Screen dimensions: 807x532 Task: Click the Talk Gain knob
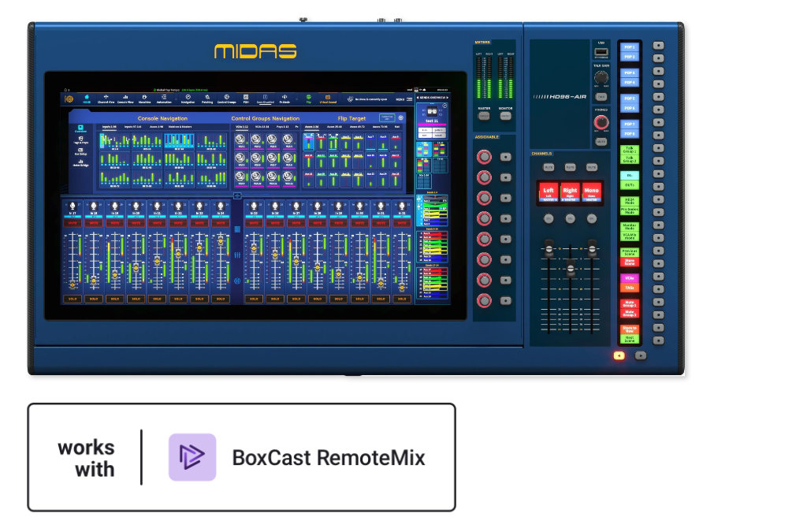601,77
